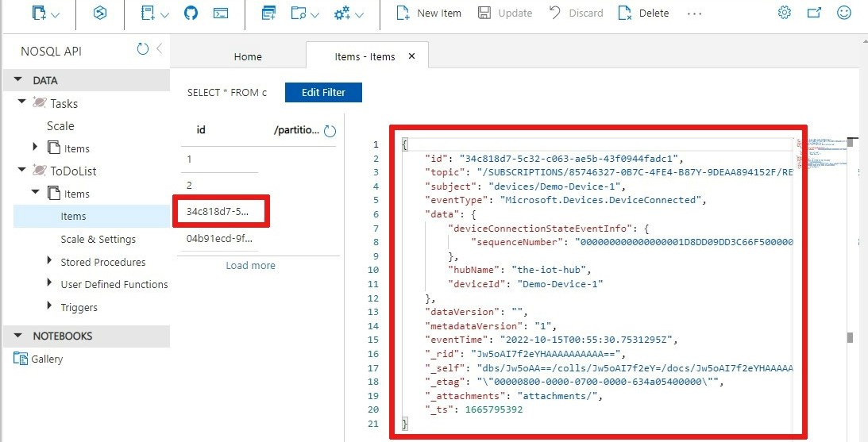This screenshot has height=442, width=868.
Task: Collapse the NOSQL API side panel
Action: pos(159,48)
